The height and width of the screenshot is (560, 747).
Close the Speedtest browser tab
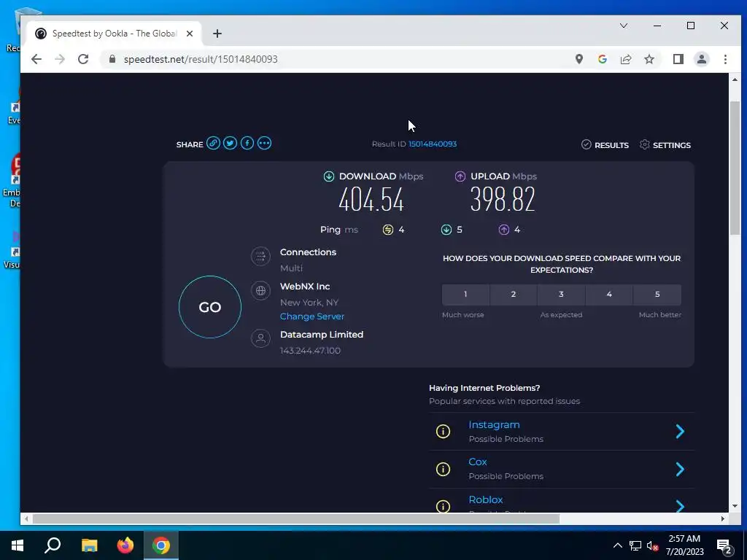(190, 34)
